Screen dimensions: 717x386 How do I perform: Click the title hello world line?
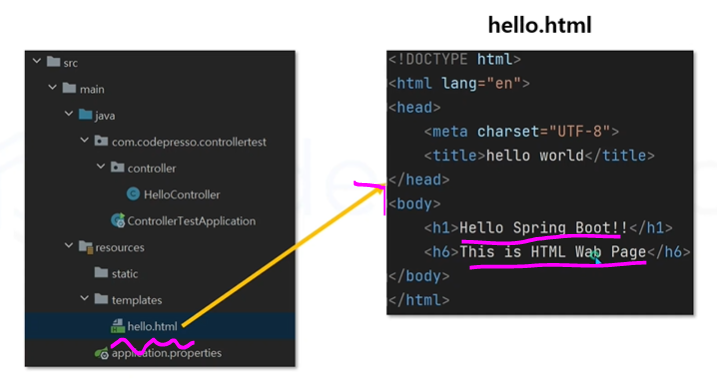tap(539, 155)
